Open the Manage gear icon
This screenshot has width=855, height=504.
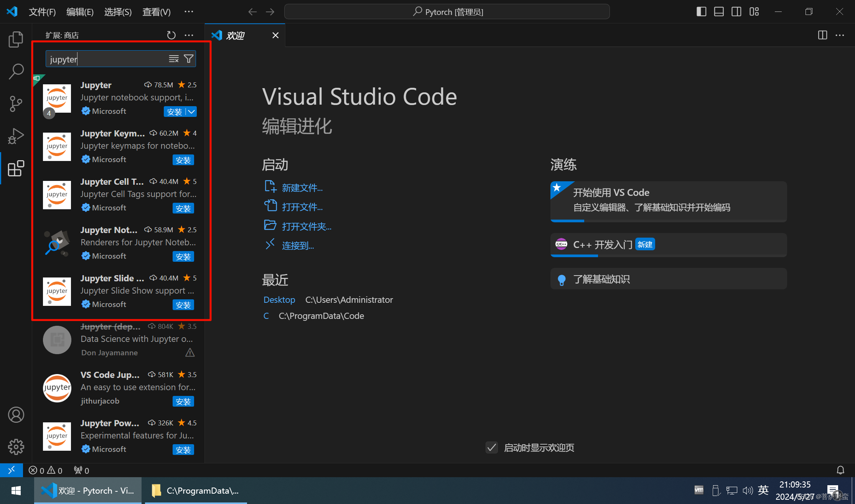click(16, 447)
